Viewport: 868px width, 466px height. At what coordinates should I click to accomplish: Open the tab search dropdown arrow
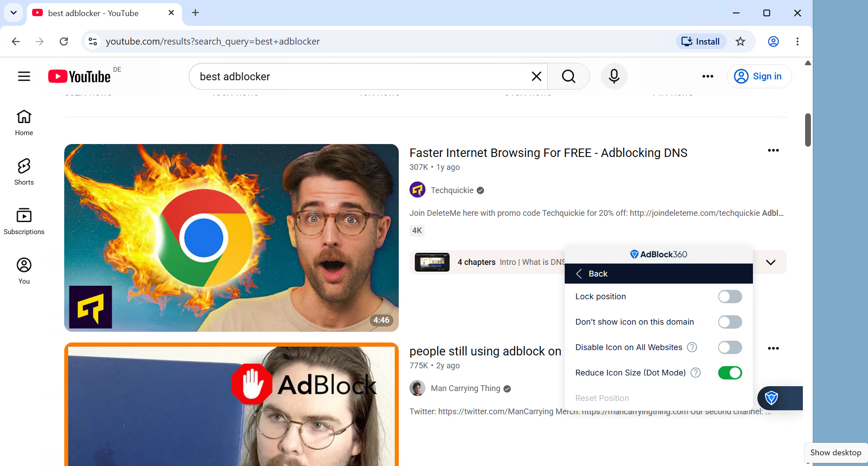(13, 13)
